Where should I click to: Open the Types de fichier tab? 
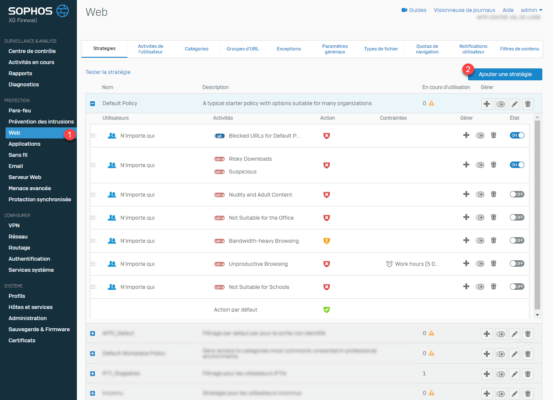coord(381,49)
